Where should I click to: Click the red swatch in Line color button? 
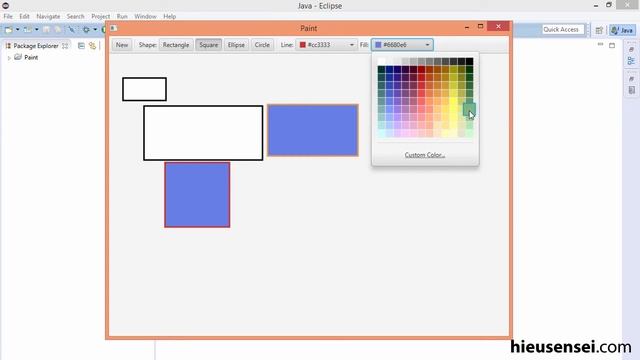point(303,45)
